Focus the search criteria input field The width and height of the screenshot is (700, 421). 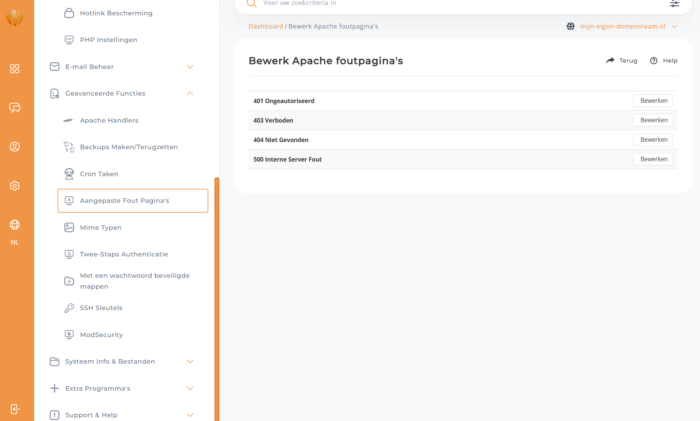click(462, 4)
